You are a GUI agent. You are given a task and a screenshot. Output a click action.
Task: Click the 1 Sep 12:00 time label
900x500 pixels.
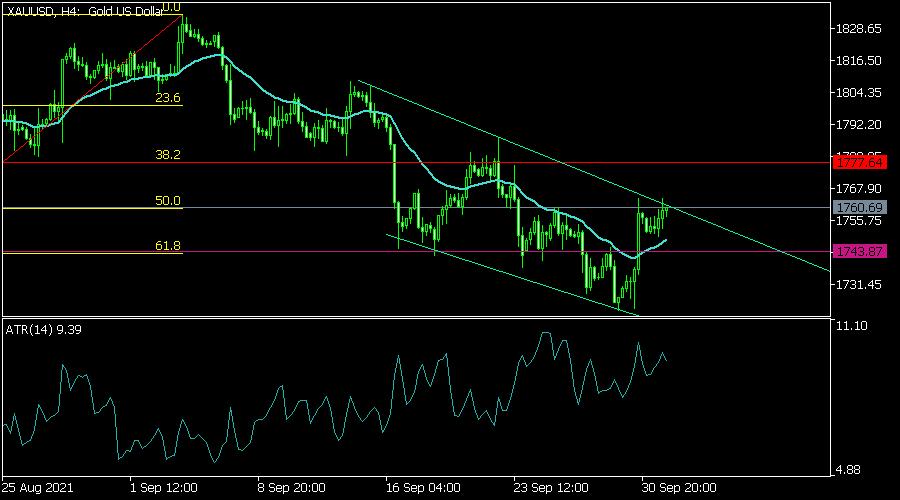pyautogui.click(x=164, y=488)
